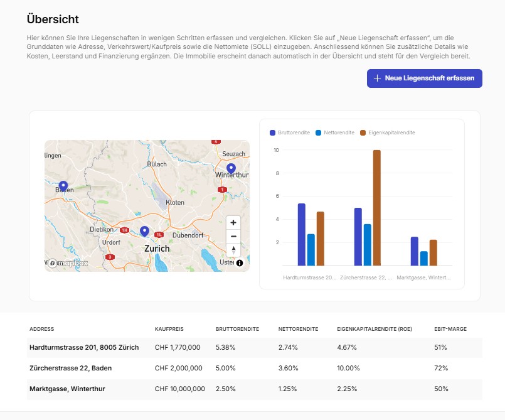Select the Zürcherstrasse 22, Baden row
Image resolution: width=505 pixels, height=420 pixels.
[x=65, y=368]
